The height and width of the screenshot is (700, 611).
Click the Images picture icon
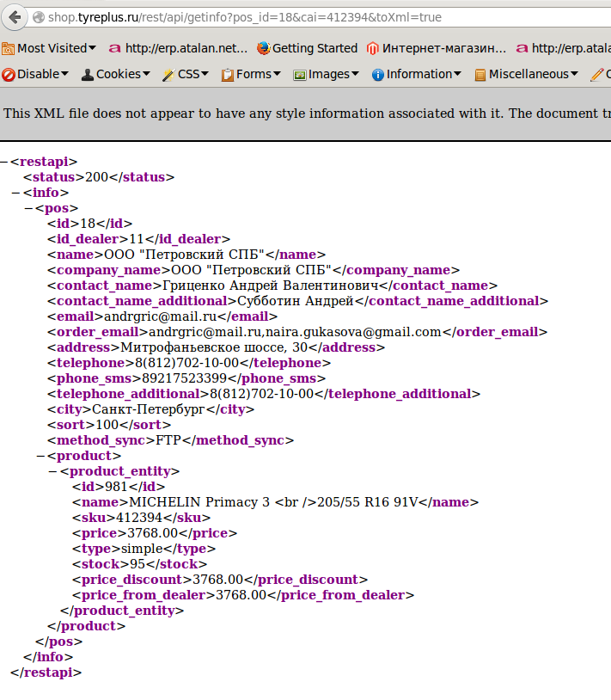coord(300,75)
